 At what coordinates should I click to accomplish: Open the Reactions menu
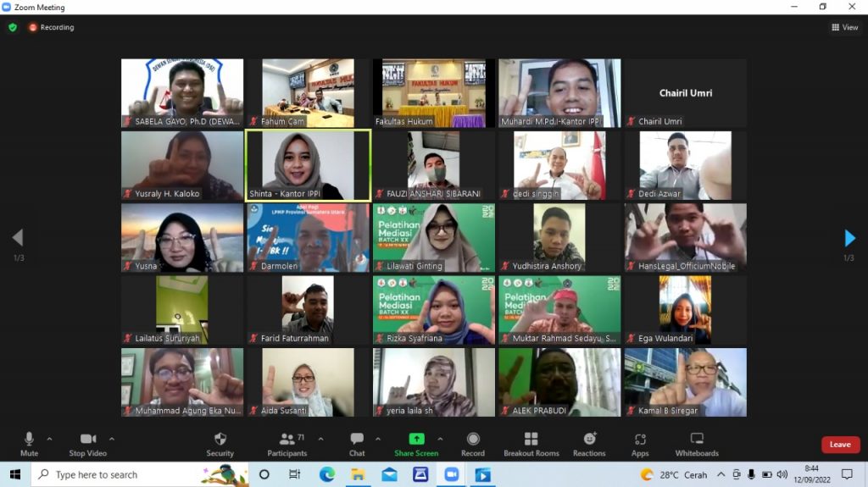589,444
